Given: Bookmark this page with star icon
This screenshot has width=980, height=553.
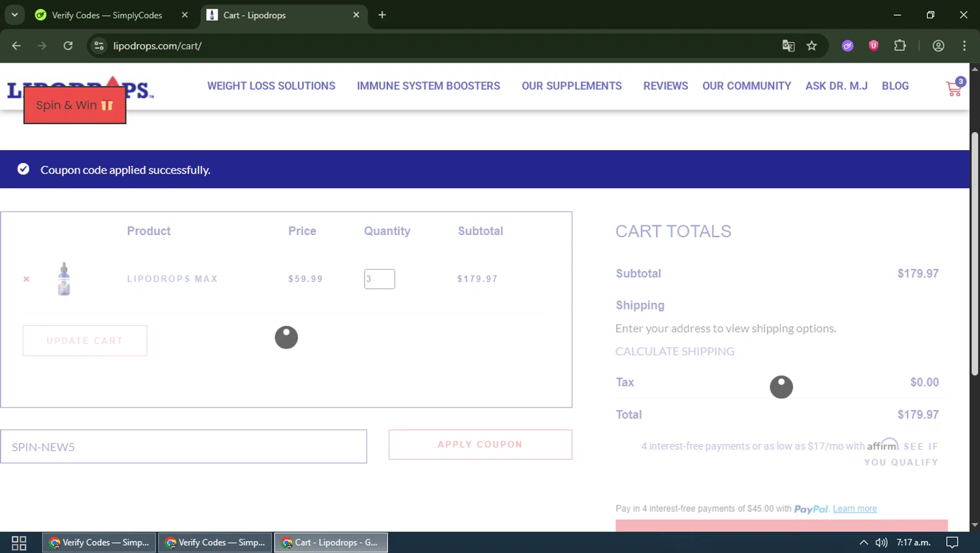Looking at the screenshot, I should click(811, 46).
